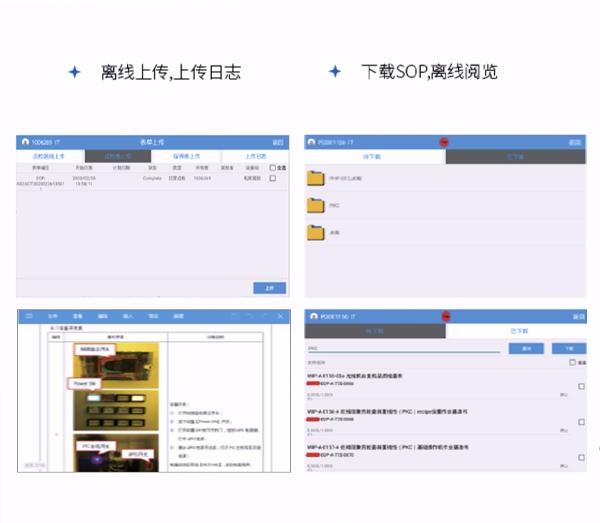
Task: Select checkbox for WIP-A-0136 document row
Action: pyautogui.click(x=581, y=421)
